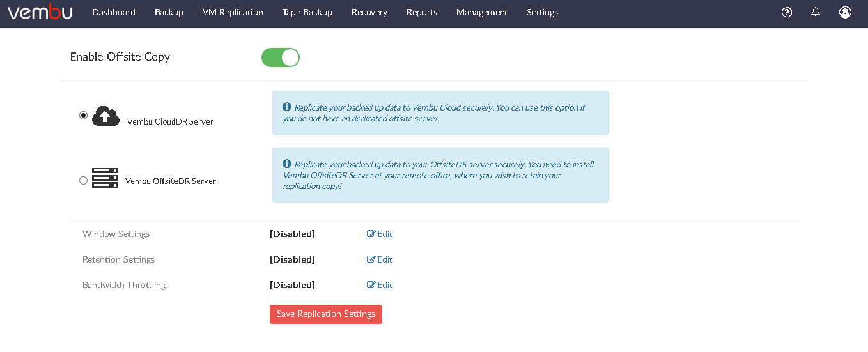Open the help question mark icon

click(x=787, y=12)
